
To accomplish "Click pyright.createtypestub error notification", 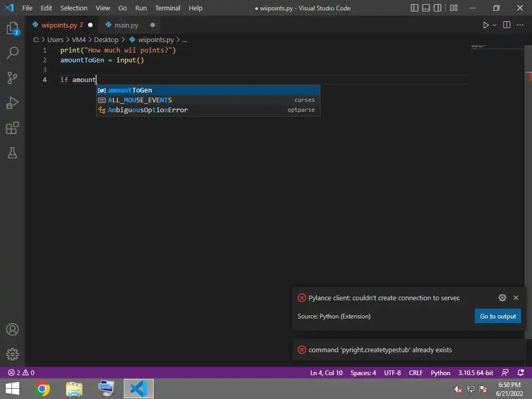I will [409, 350].
